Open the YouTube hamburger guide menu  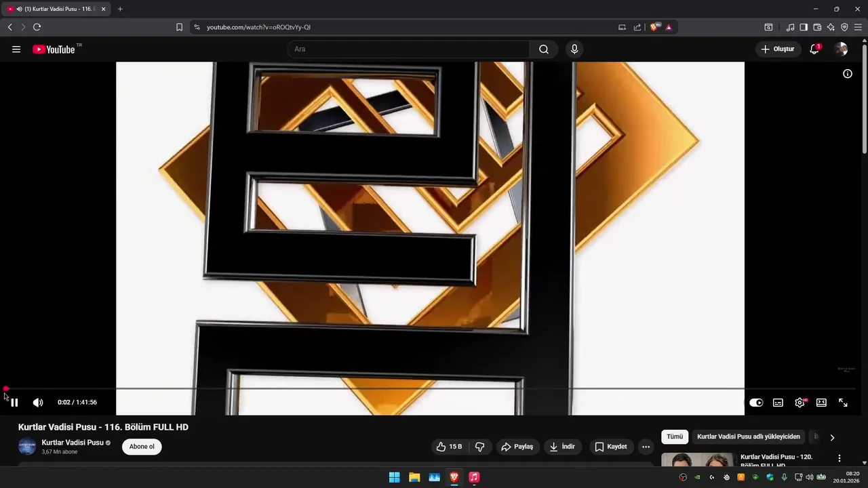(x=16, y=49)
